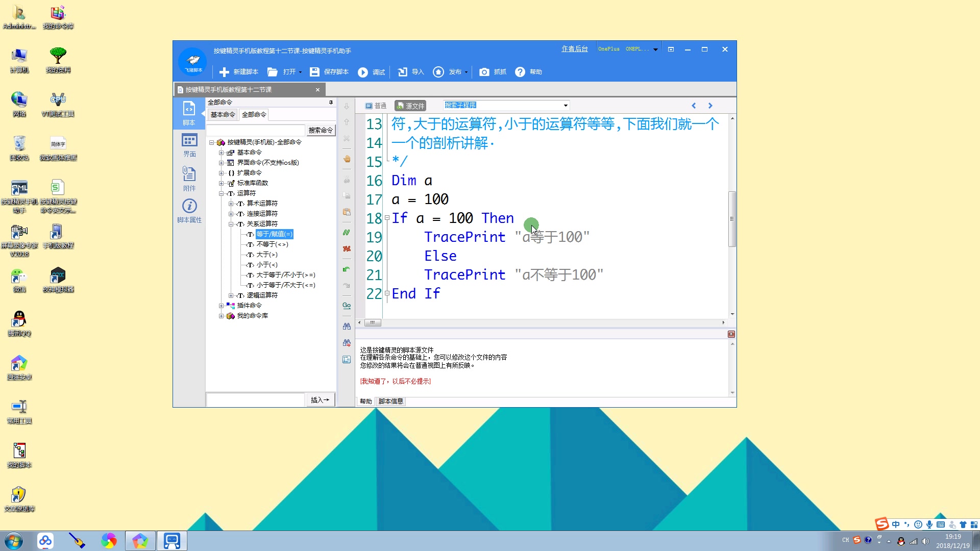980x551 pixels.
Task: Expand the 逻辑运算符 tree node
Action: pos(231,295)
